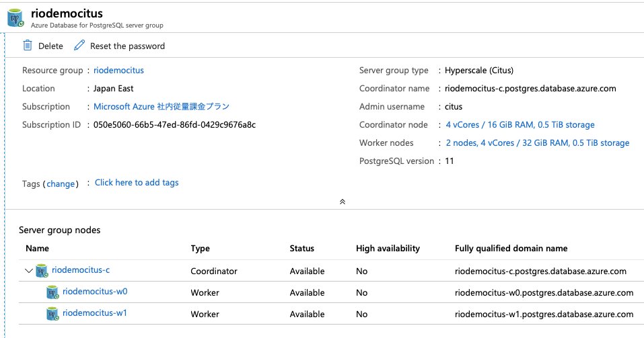
Task: Click the Delete trash can icon
Action: 28,45
